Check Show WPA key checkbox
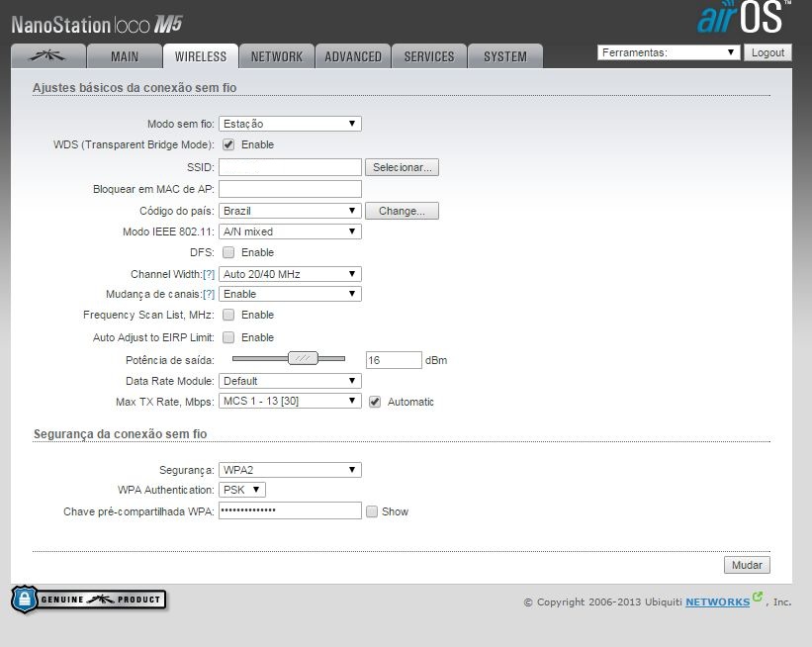Screen dimensions: 812x647 pyautogui.click(x=372, y=511)
